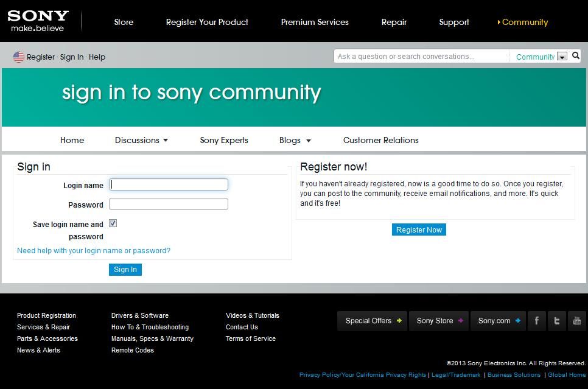This screenshot has height=389, width=588.
Task: Click the search magnifier icon
Action: (575, 55)
